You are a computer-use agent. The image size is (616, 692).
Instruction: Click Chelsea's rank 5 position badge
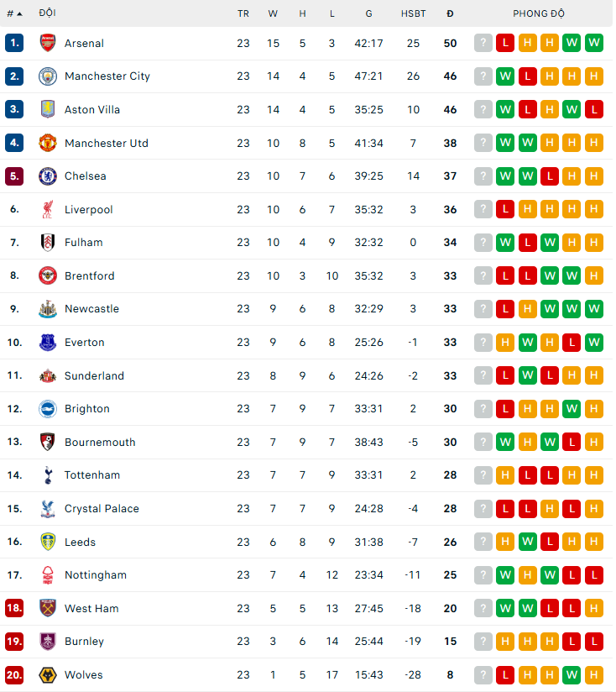(x=14, y=176)
